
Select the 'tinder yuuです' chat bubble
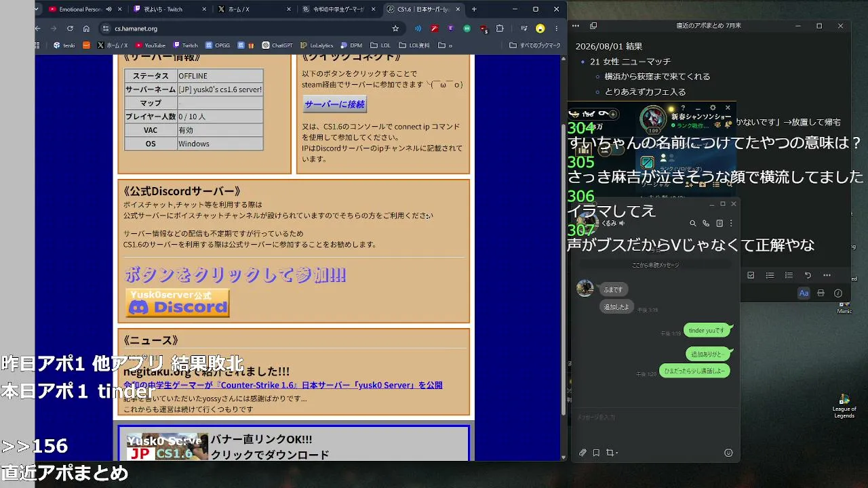click(707, 331)
